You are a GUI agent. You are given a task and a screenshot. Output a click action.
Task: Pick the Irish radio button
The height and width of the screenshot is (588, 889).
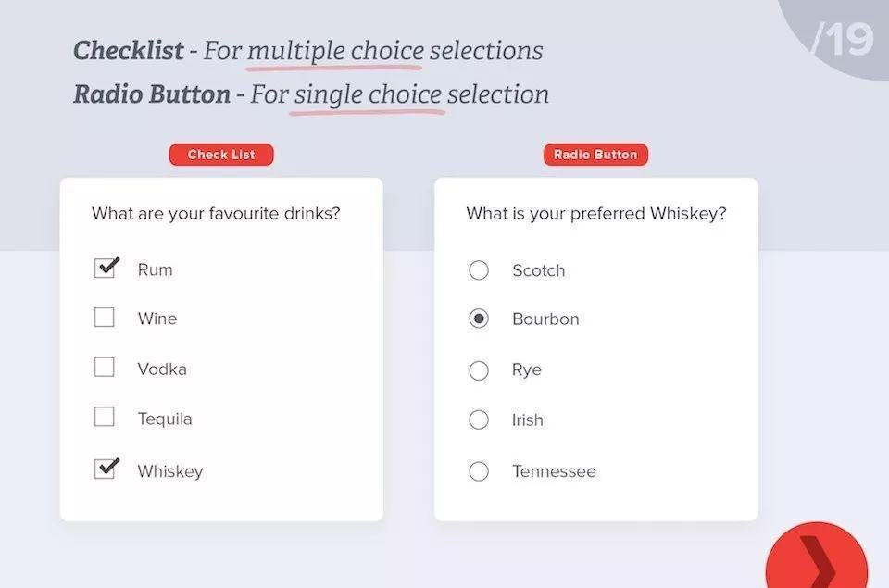(479, 420)
